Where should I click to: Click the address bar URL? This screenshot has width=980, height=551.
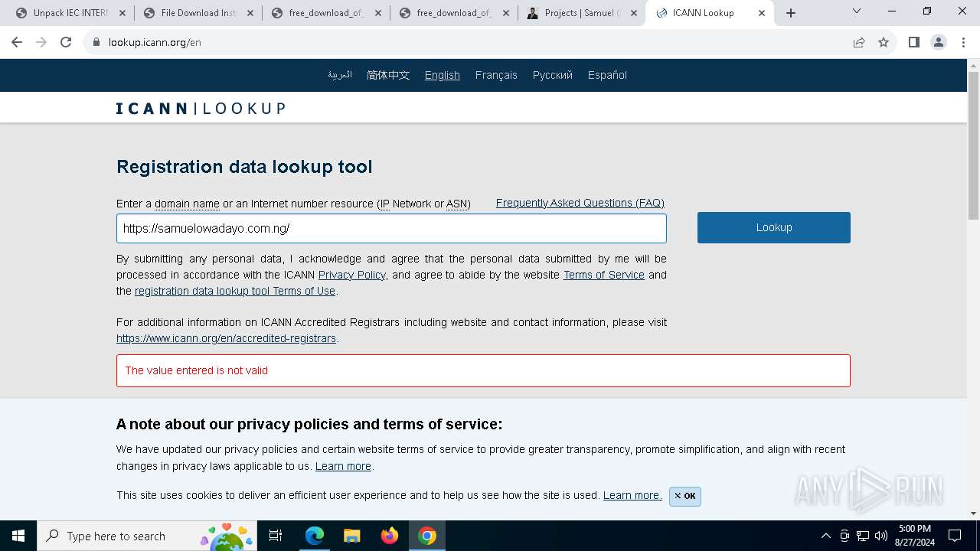click(155, 42)
